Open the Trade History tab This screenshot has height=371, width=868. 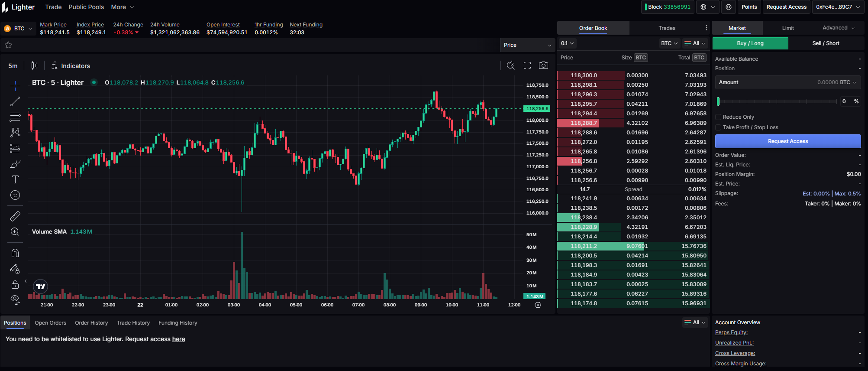tap(133, 323)
